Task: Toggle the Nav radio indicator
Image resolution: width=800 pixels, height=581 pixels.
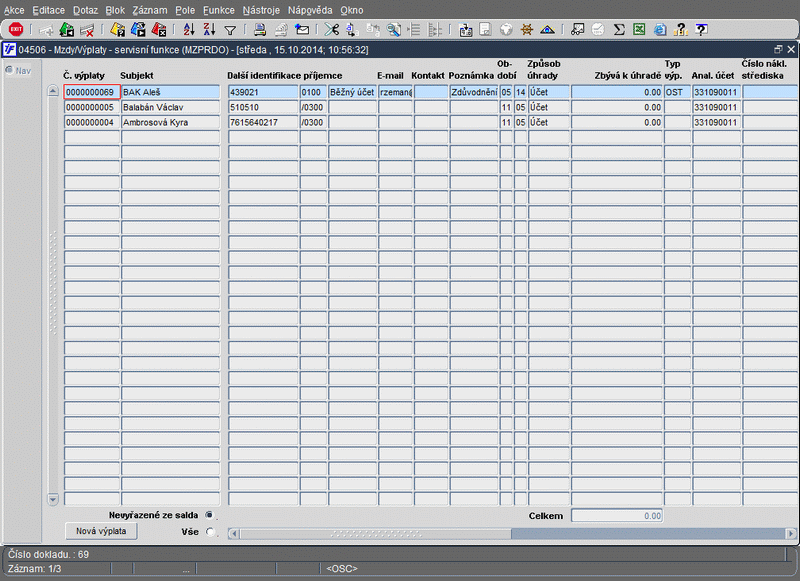Action: 9,70
